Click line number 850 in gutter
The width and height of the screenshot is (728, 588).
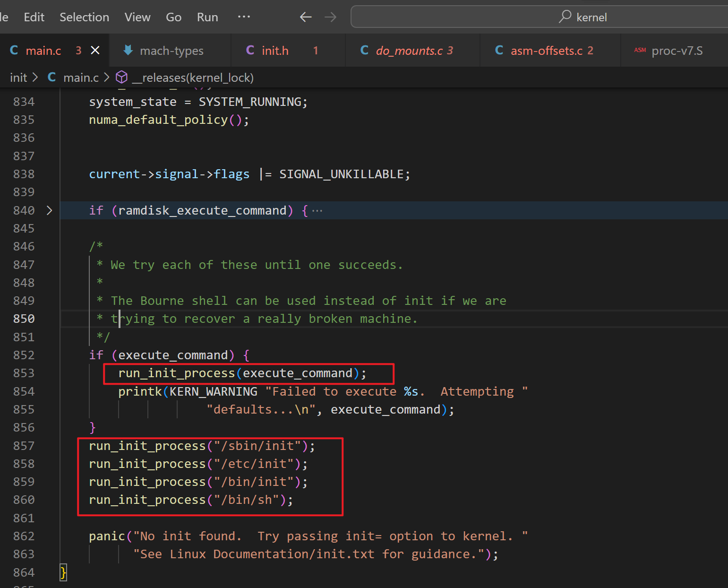pyautogui.click(x=24, y=319)
